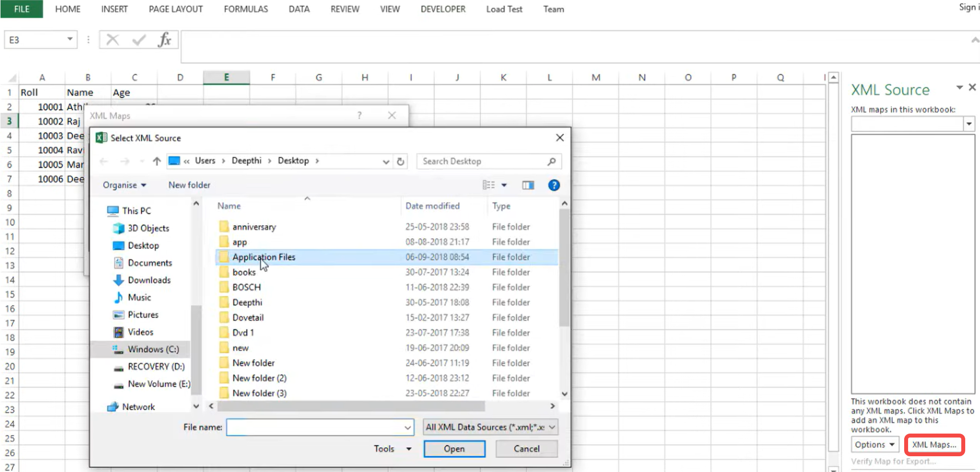Click the file list vertical scrollbar
The width and height of the screenshot is (980, 472).
coord(564,268)
